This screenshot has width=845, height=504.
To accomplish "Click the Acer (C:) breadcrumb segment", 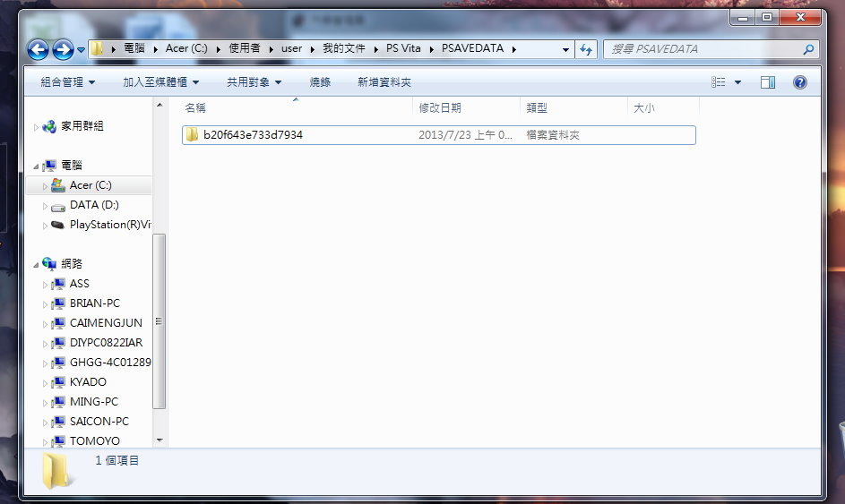I will pos(186,48).
